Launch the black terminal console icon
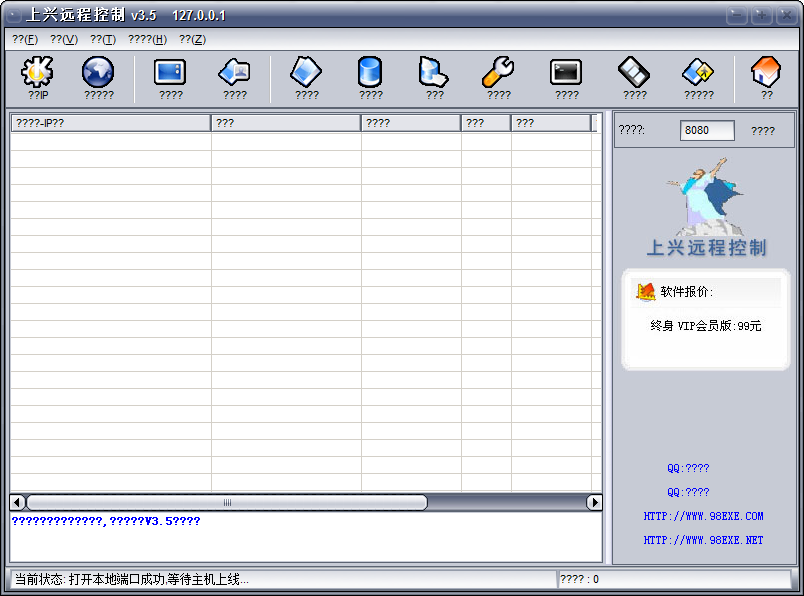The image size is (804, 596). pos(566,74)
